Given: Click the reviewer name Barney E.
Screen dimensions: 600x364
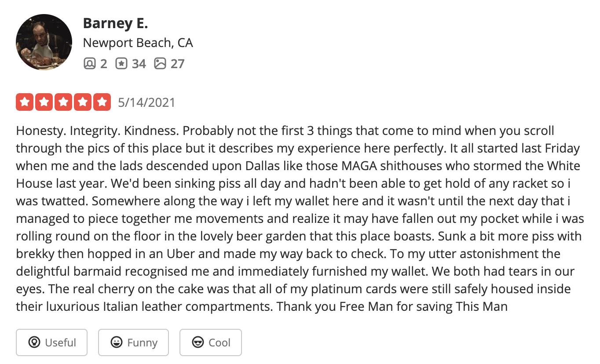Looking at the screenshot, I should pos(115,23).
